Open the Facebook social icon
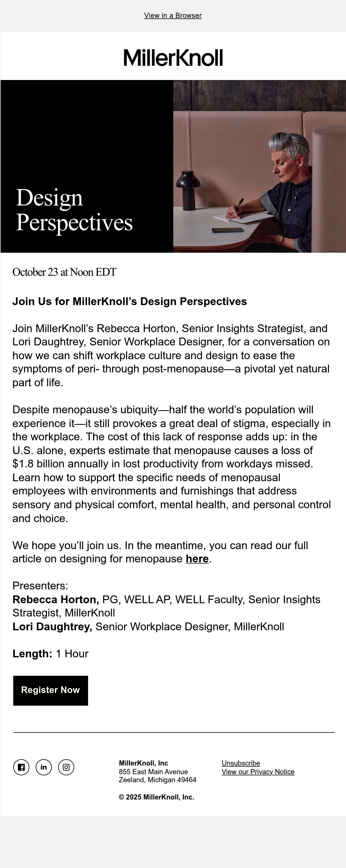The height and width of the screenshot is (868, 346). click(x=21, y=767)
